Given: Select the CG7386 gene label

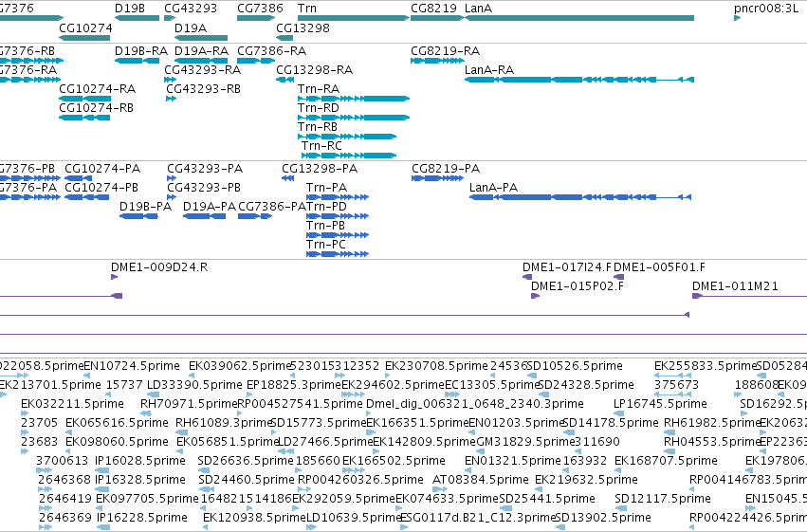Looking at the screenshot, I should [x=260, y=9].
